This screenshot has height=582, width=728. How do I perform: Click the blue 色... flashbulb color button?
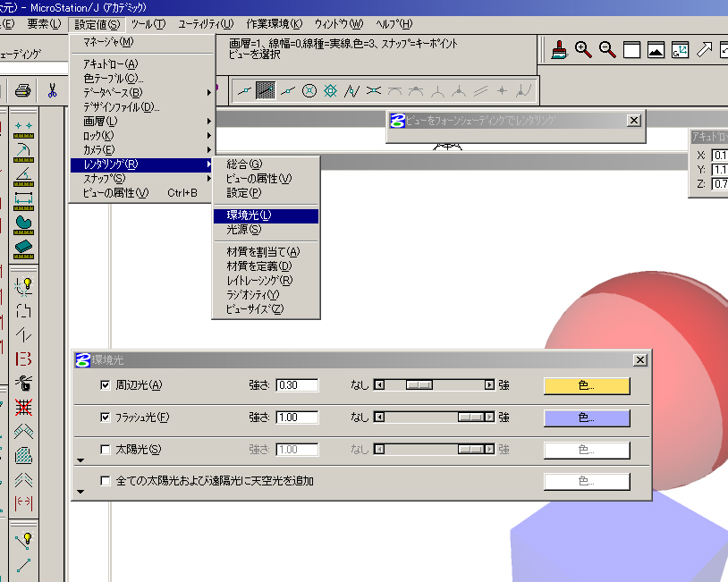click(587, 418)
